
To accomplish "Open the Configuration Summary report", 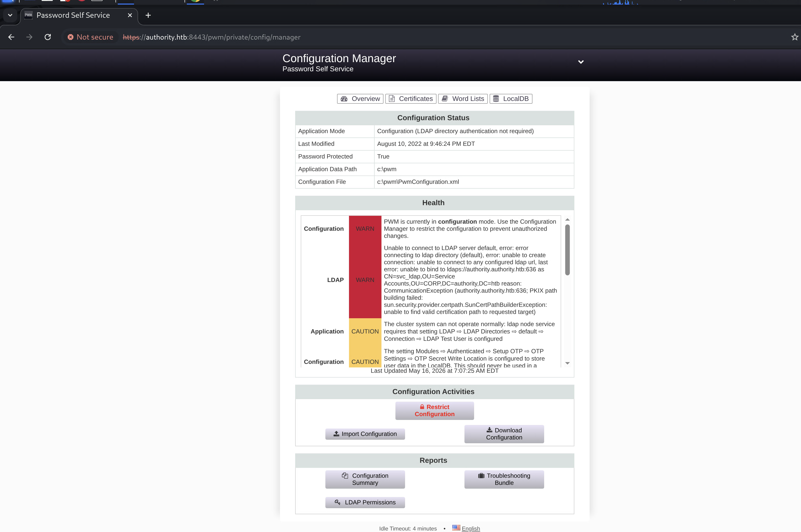I will 365,479.
